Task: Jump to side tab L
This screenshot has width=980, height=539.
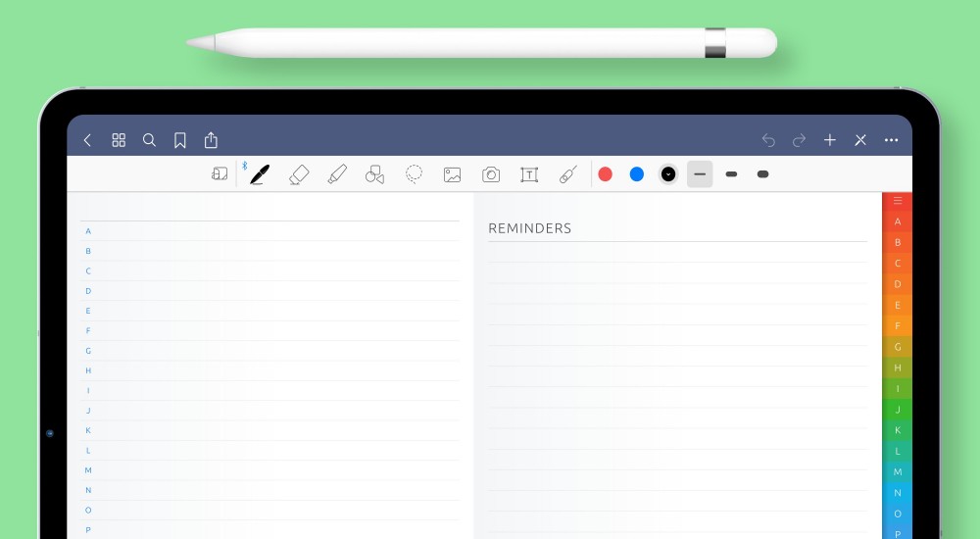Action: (898, 452)
